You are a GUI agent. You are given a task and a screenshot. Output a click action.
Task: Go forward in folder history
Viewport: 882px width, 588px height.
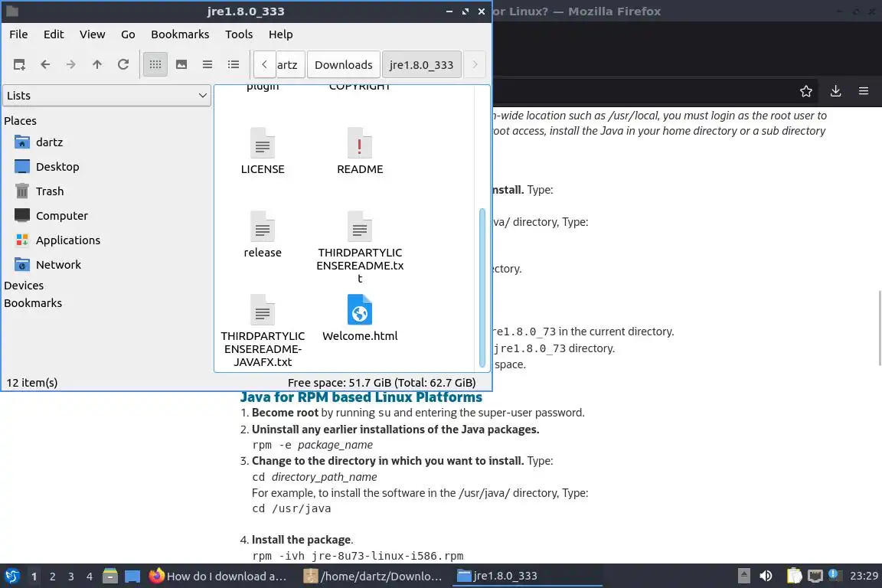click(x=71, y=65)
